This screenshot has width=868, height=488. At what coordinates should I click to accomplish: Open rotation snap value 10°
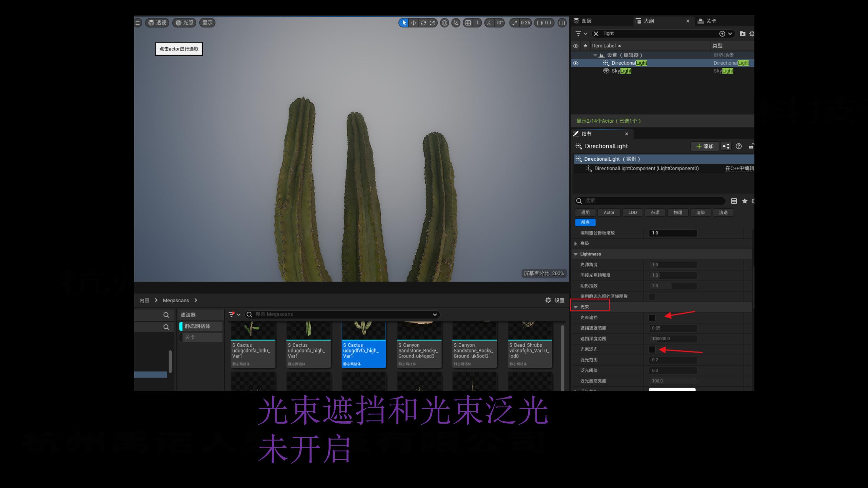(499, 23)
